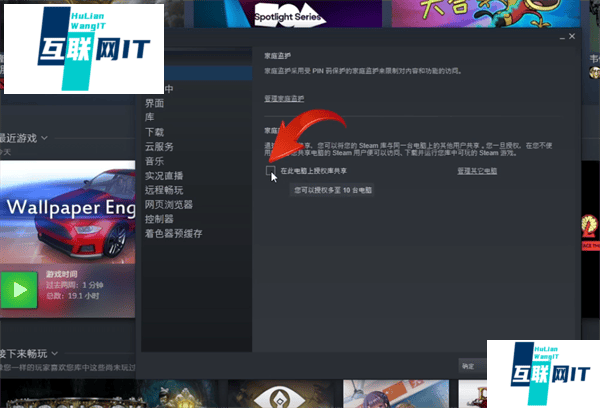
Task: Confirm settings with the 确定 button
Action: pyautogui.click(x=468, y=366)
